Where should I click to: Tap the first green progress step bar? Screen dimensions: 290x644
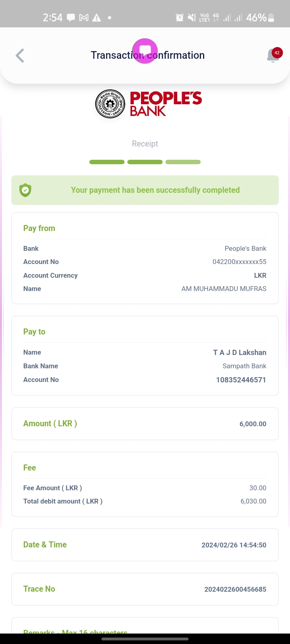(107, 162)
